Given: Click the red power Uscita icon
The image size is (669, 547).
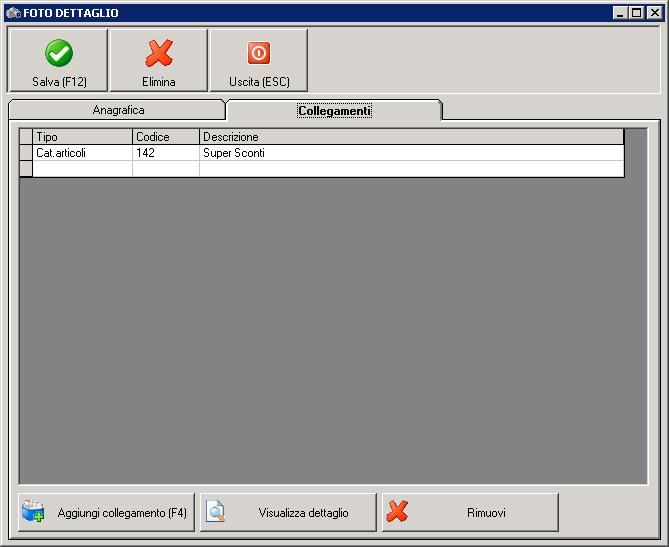Looking at the screenshot, I should point(259,53).
